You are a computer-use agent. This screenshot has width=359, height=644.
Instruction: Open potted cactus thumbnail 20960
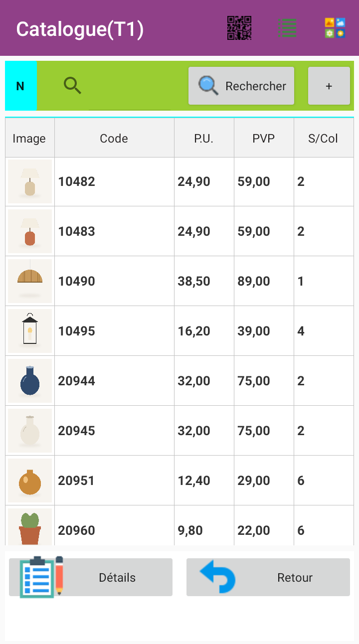click(30, 527)
